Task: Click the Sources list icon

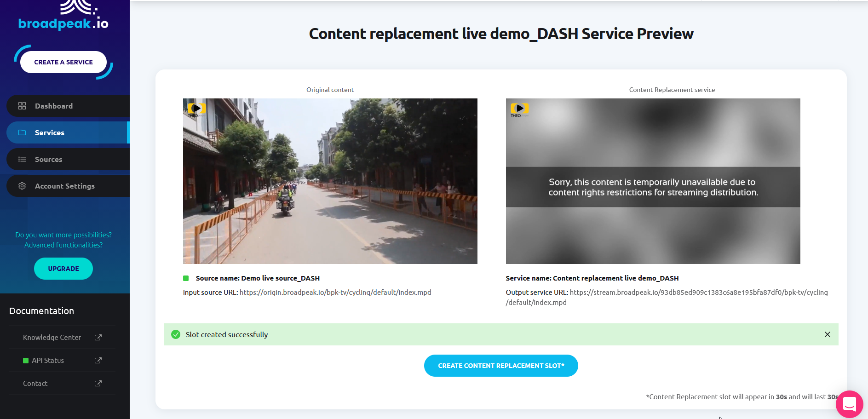Action: tap(22, 159)
